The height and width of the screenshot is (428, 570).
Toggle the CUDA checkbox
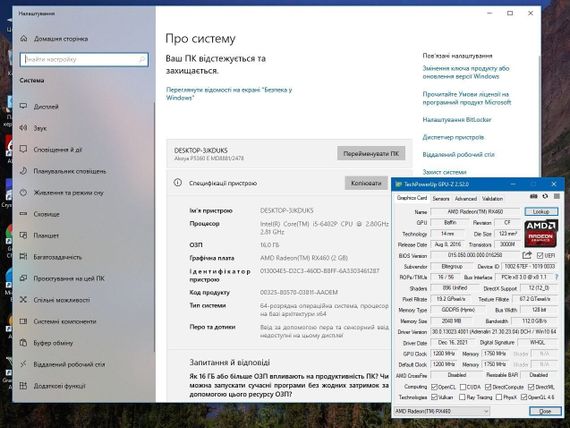coord(463,387)
